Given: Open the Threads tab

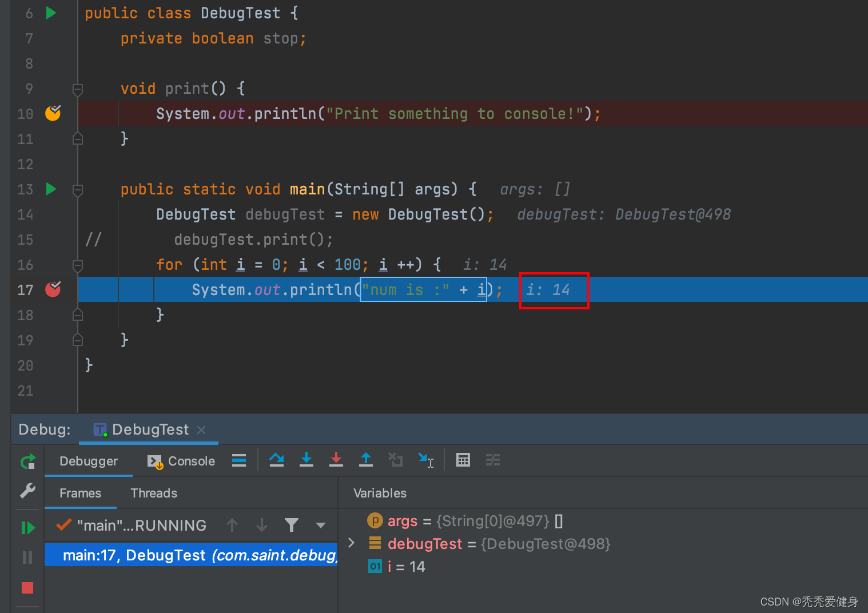Looking at the screenshot, I should point(154,493).
